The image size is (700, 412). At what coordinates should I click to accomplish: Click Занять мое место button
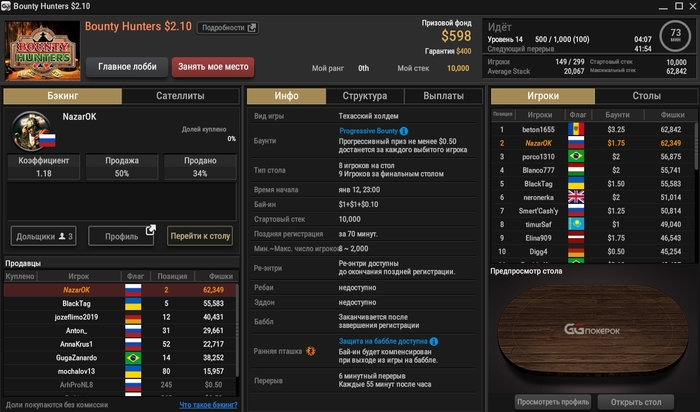pos(213,67)
